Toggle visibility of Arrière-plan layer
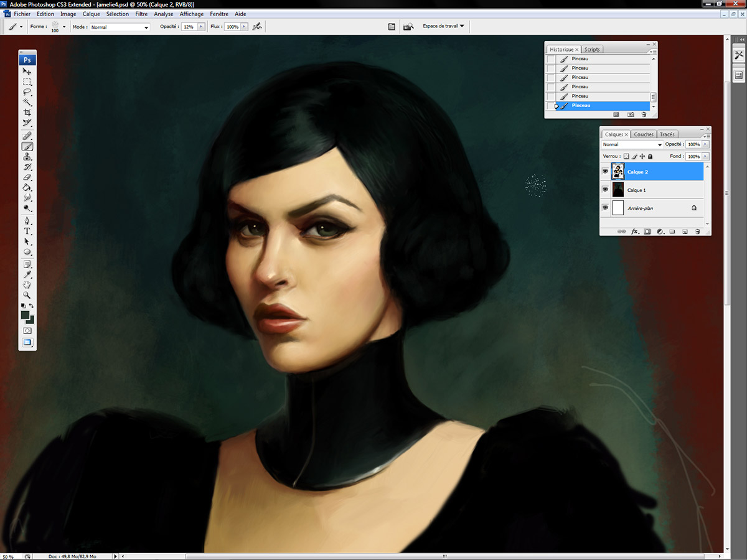 605,208
